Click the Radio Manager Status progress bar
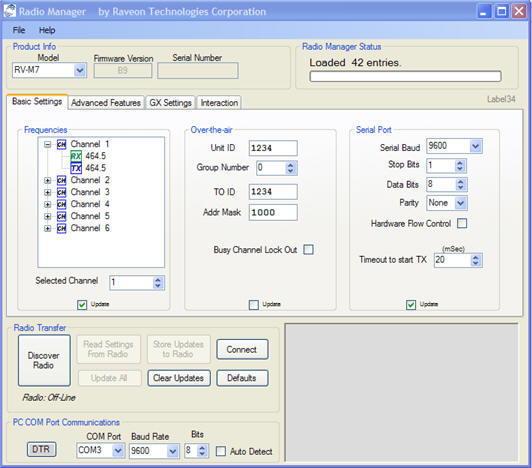This screenshot has height=468, width=532. [405, 76]
